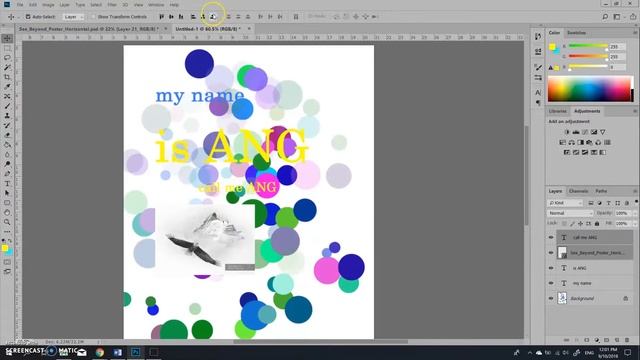Click the new adjustment layer icon at Layers bottom
Image resolution: width=640 pixels, height=360 pixels.
coord(597,340)
